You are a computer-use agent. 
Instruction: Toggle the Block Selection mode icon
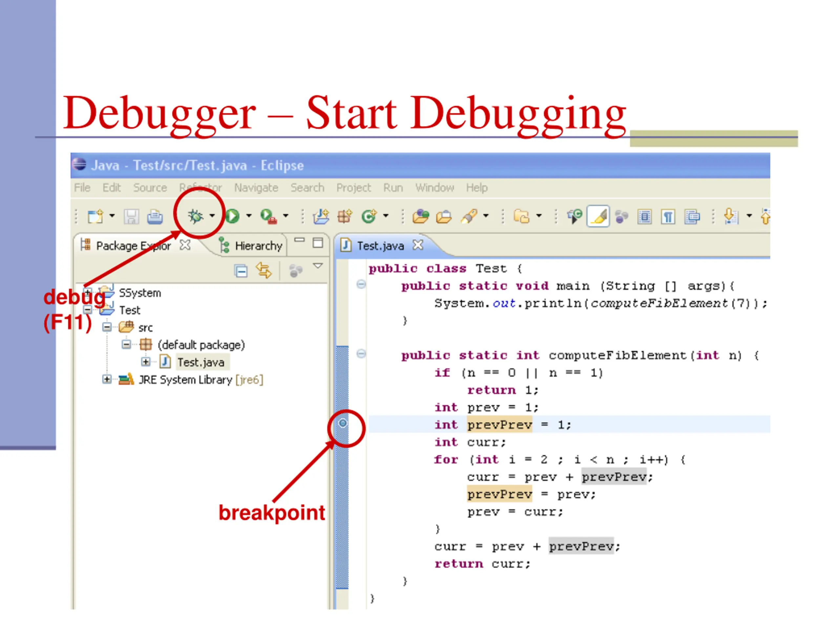[x=644, y=217]
